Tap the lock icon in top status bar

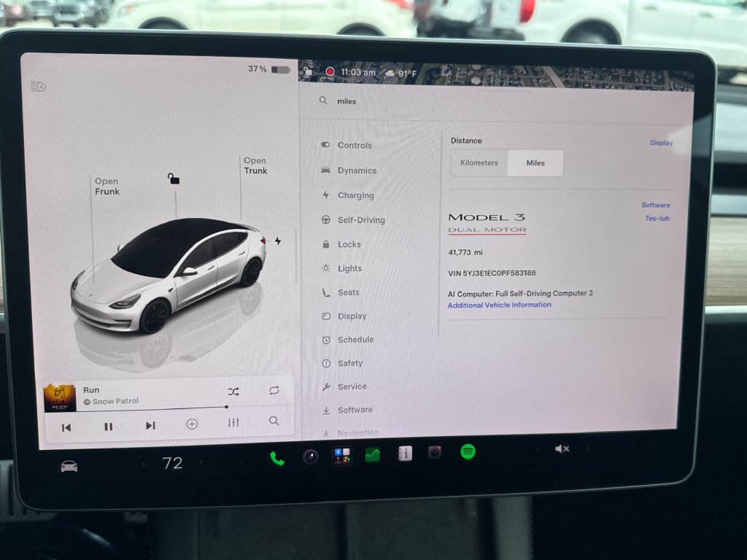(x=309, y=71)
